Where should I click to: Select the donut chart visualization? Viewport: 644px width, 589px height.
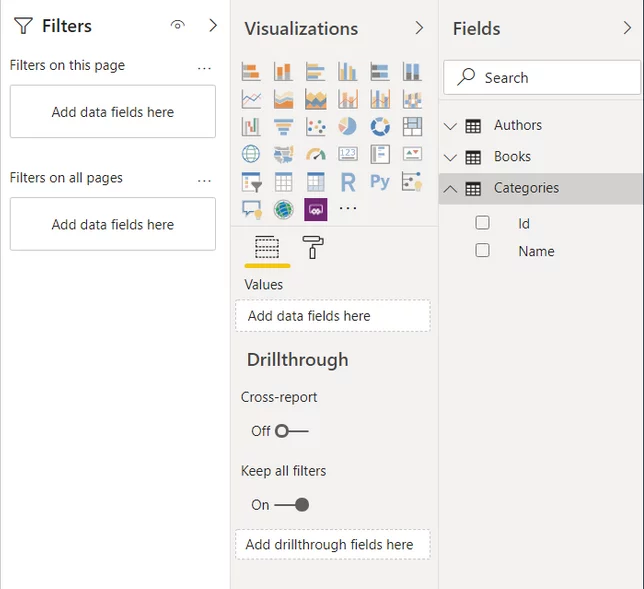(380, 127)
